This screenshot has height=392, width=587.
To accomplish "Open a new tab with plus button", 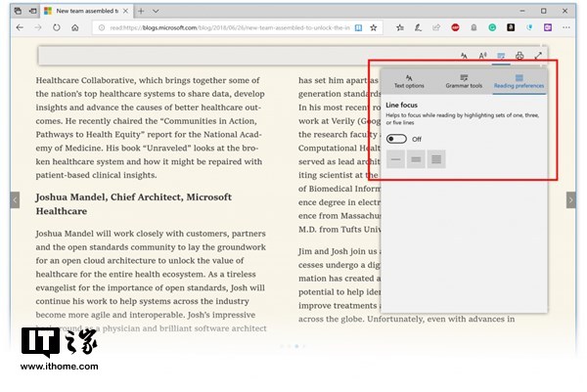I will tap(141, 11).
